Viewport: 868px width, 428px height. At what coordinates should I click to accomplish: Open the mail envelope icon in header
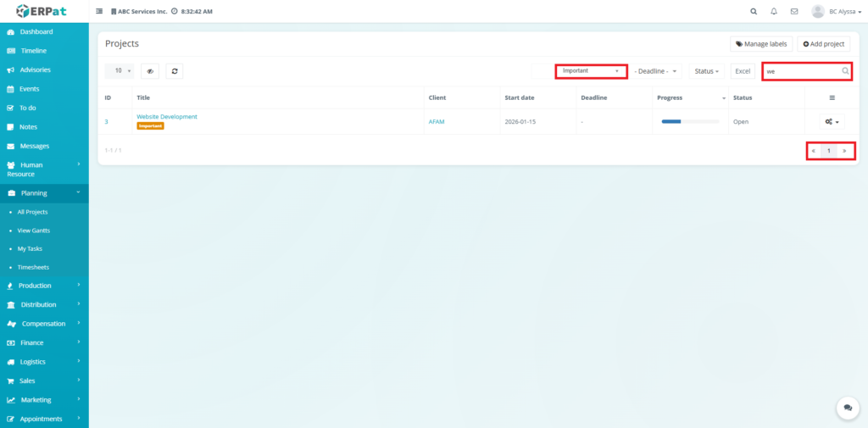pyautogui.click(x=794, y=12)
